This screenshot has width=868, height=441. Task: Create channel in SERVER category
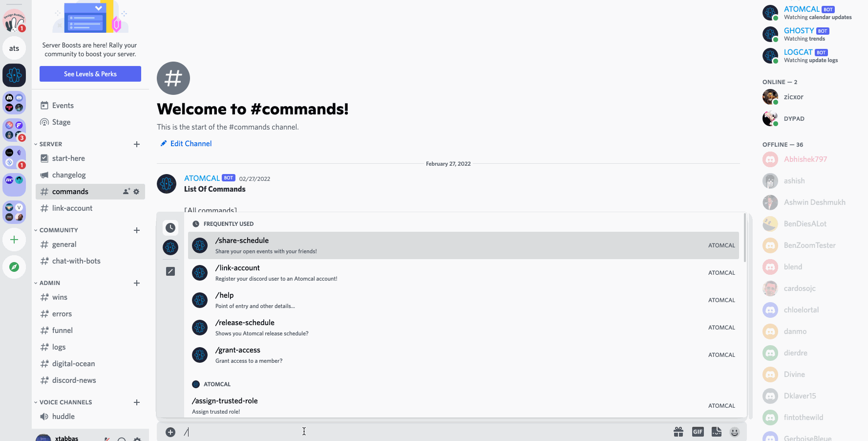(137, 144)
